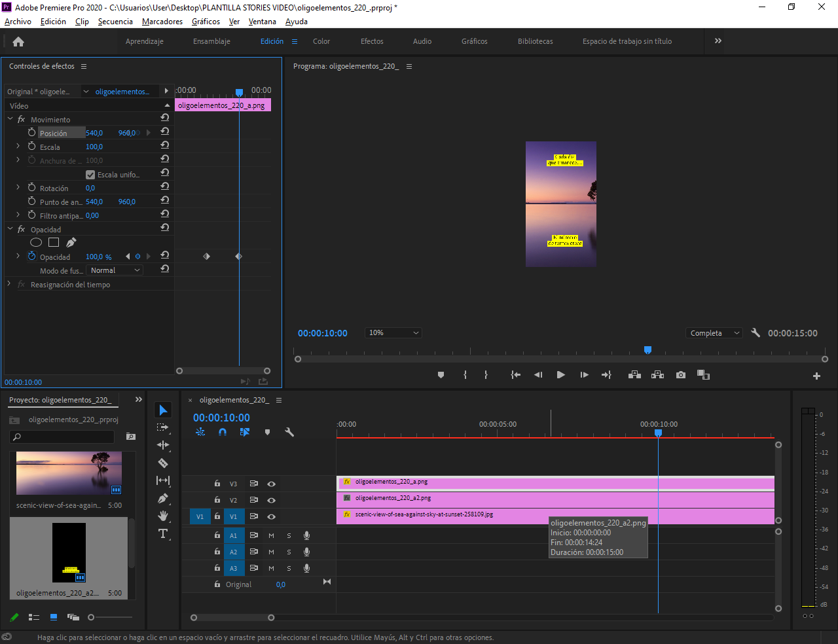This screenshot has height=644, width=838.
Task: Reset the Posición parameter
Action: (x=165, y=132)
